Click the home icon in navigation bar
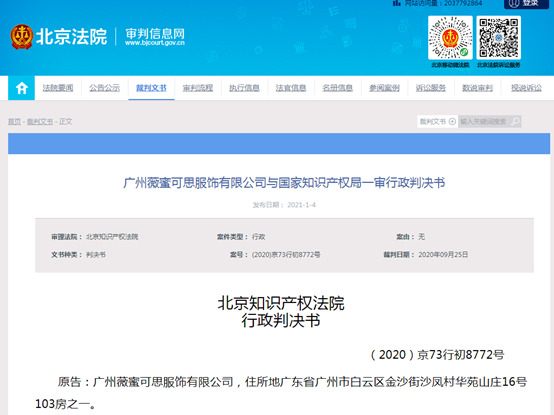This screenshot has width=554, height=415. click(x=22, y=88)
